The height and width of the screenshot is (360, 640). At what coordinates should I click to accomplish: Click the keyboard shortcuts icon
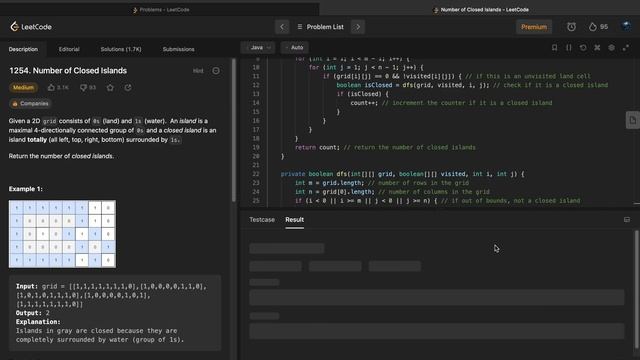tap(597, 48)
